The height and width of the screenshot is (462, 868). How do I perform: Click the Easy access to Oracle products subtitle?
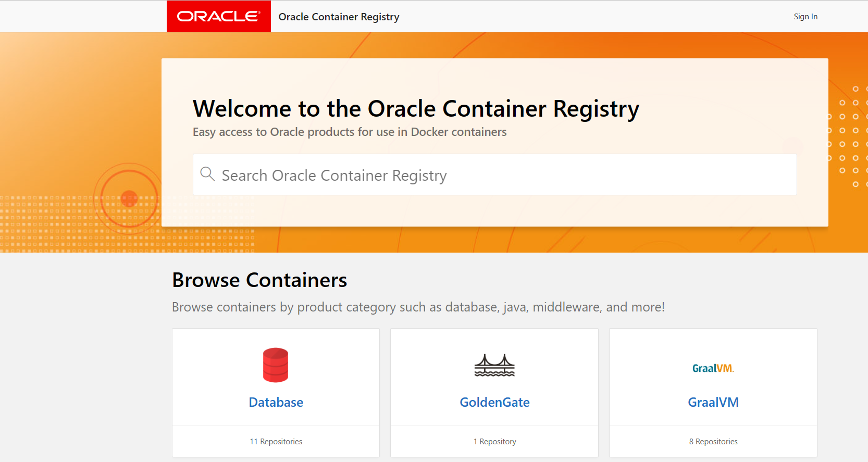coord(350,132)
